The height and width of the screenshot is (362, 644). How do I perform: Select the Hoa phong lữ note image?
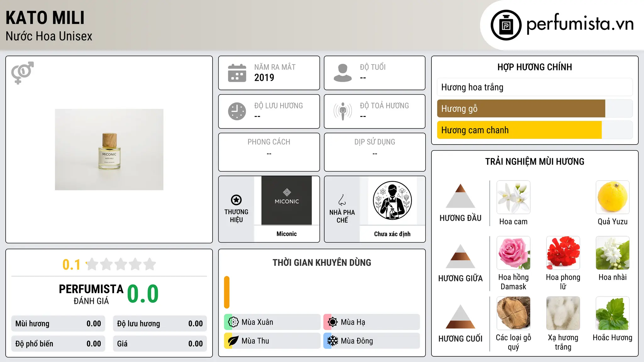[x=563, y=253]
